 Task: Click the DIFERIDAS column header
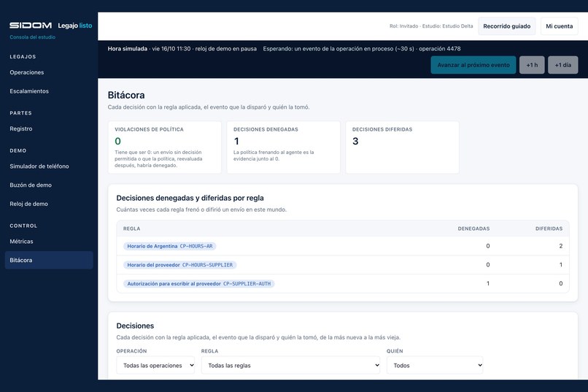pos(549,228)
